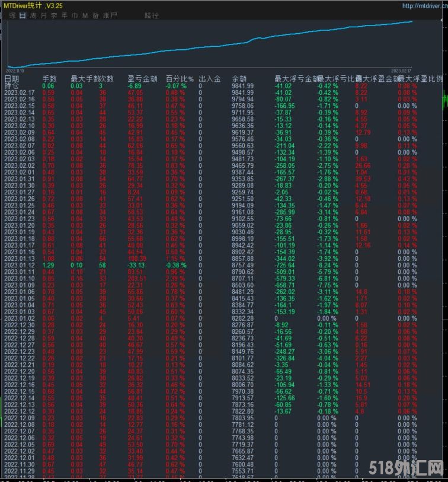Switch to the 周 weekly tab
This screenshot has height=482, width=448.
[33, 15]
